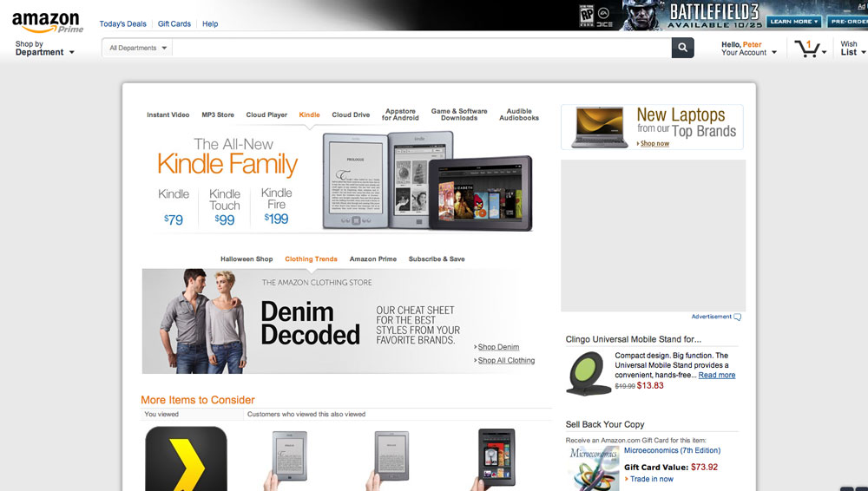The width and height of the screenshot is (868, 491).
Task: Select the Clothing Trends tab
Action: [x=311, y=259]
